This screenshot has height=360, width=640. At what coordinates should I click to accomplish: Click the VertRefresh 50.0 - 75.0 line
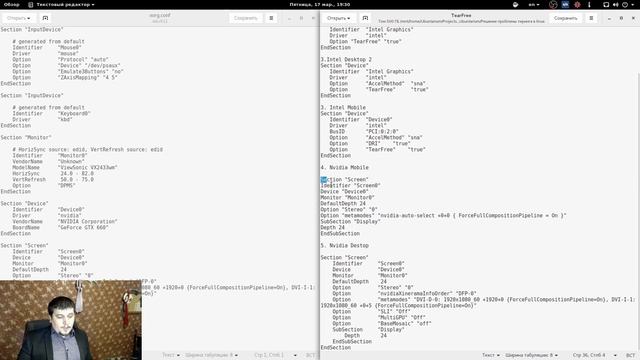pyautogui.click(x=53, y=180)
